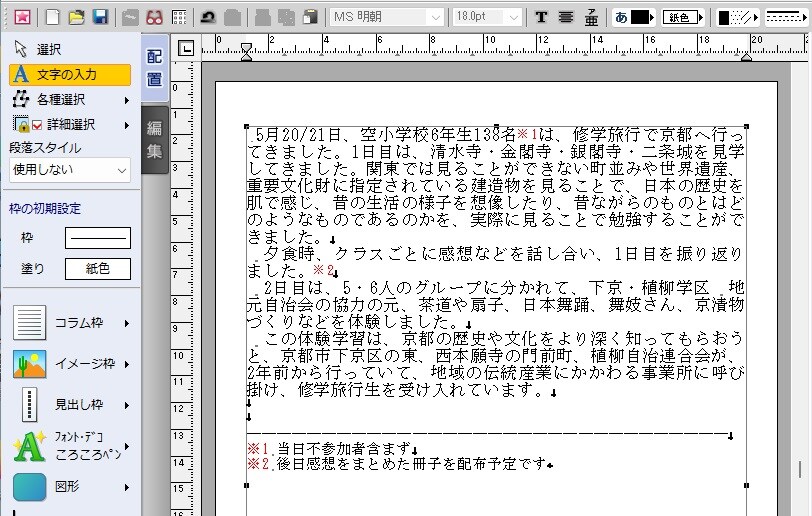Activate the 文字の入力 text entry tool
Viewport: 812px width, 516px height.
69,75
